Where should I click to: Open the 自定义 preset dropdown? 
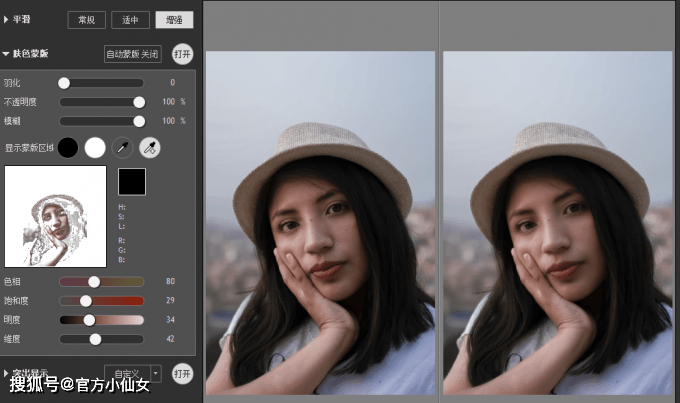pyautogui.click(x=133, y=374)
